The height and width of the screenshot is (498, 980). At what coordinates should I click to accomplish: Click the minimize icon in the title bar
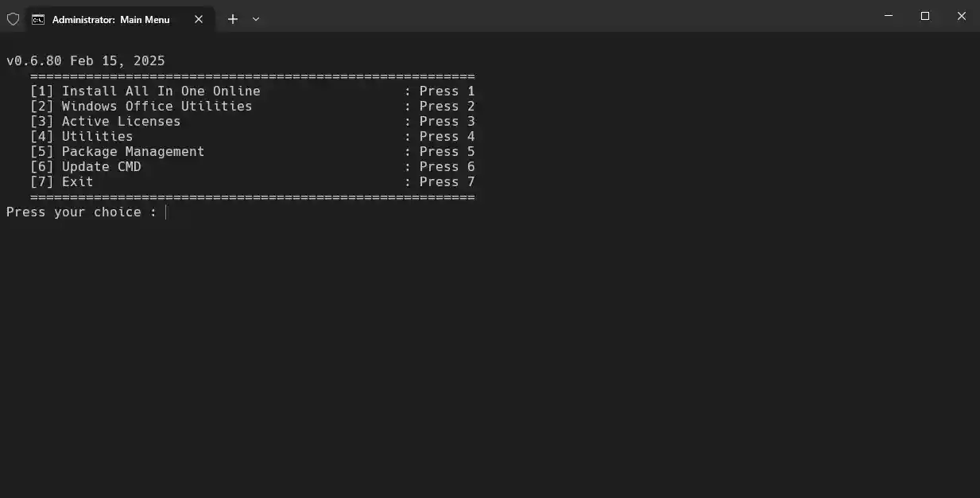coord(888,16)
